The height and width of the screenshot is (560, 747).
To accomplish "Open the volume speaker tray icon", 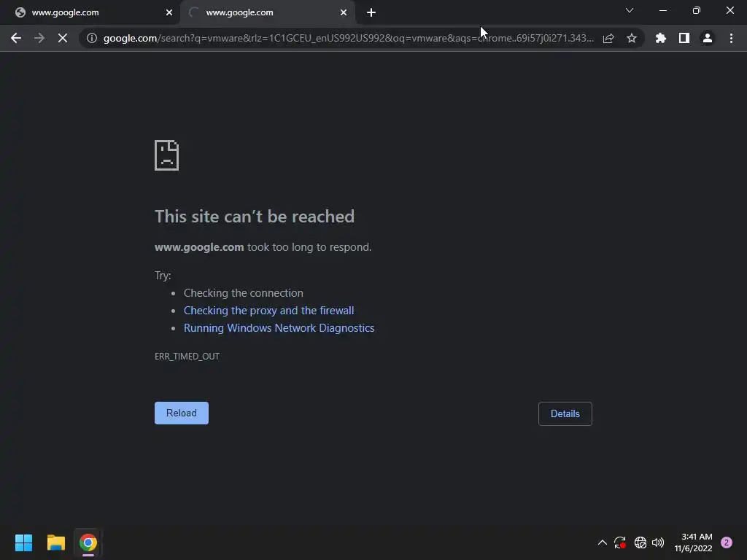I will point(658,542).
